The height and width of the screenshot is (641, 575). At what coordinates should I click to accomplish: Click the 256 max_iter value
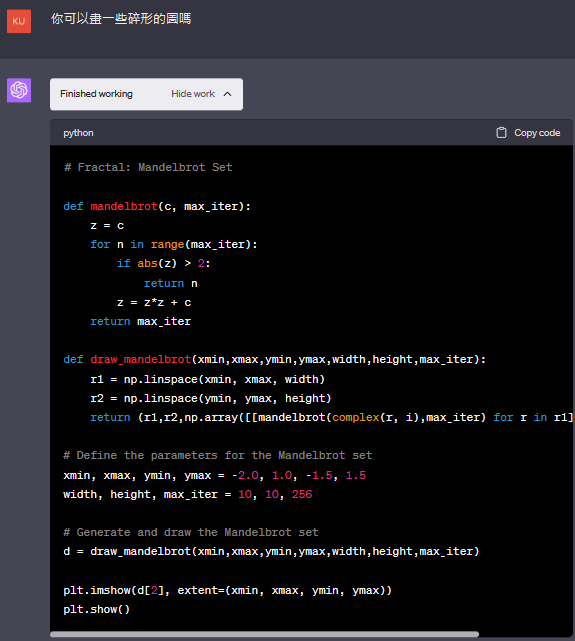click(302, 494)
